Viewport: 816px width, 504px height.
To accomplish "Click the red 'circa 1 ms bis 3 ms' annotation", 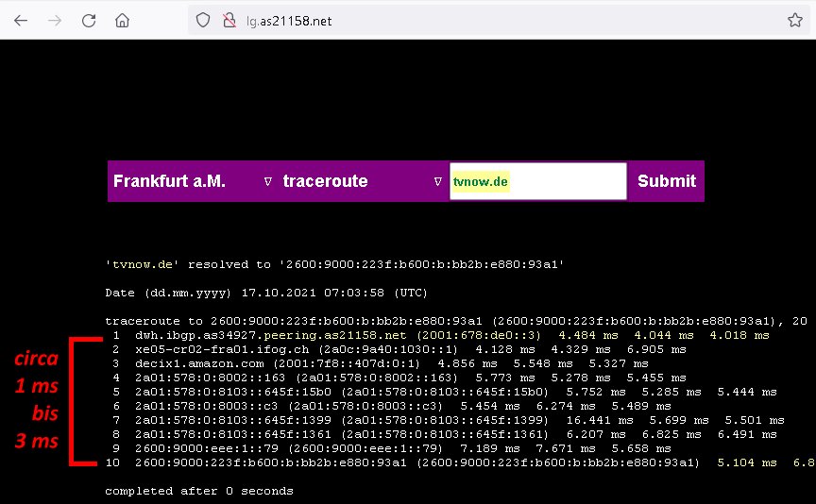I will pyautogui.click(x=36, y=400).
